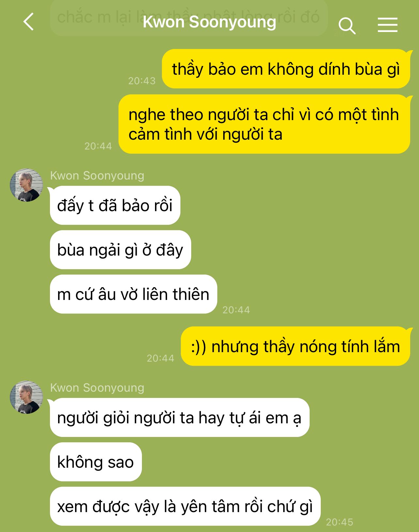The height and width of the screenshot is (532, 419).
Task: Select the bubble 'không sao'
Action: pos(96,462)
